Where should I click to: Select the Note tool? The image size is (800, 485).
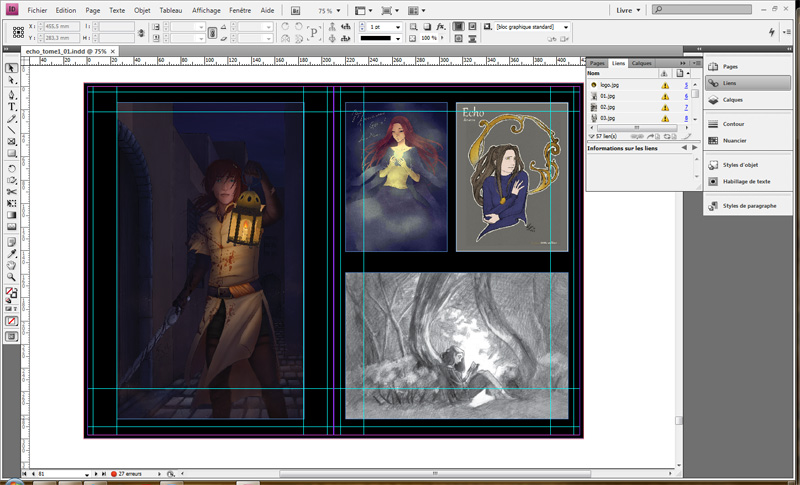(11, 242)
